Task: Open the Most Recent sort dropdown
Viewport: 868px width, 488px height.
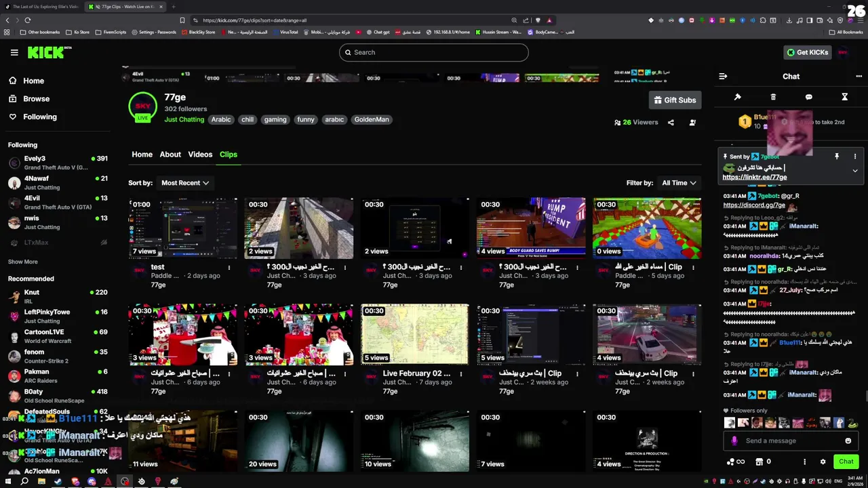Action: point(184,183)
